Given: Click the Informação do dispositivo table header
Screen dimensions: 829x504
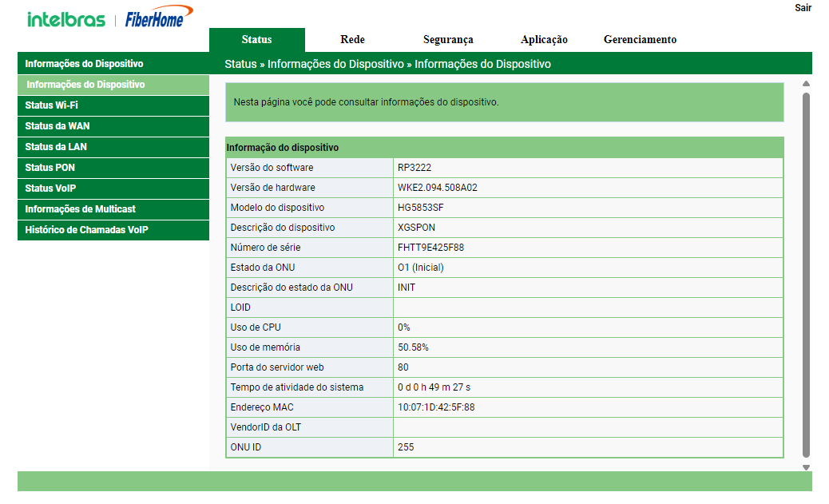Looking at the screenshot, I should [505, 148].
